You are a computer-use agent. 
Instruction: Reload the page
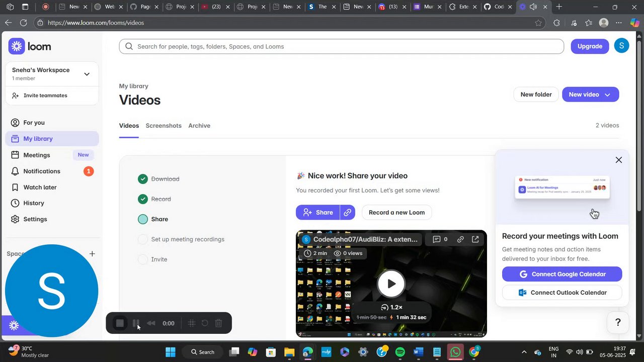click(24, 23)
